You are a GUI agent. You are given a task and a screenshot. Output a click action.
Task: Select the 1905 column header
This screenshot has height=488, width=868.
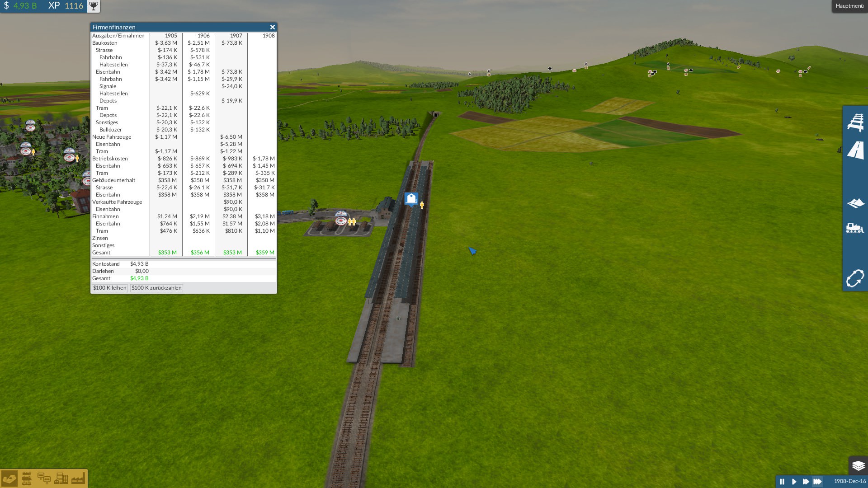pyautogui.click(x=171, y=36)
